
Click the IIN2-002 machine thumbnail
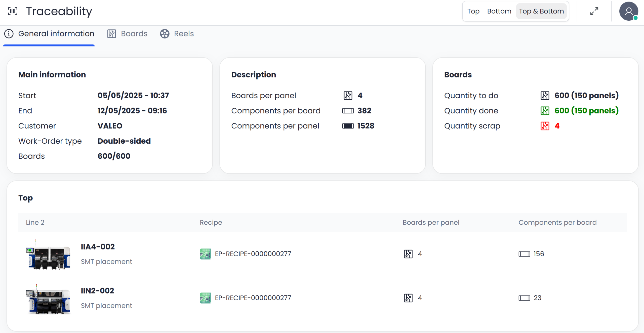(x=48, y=299)
